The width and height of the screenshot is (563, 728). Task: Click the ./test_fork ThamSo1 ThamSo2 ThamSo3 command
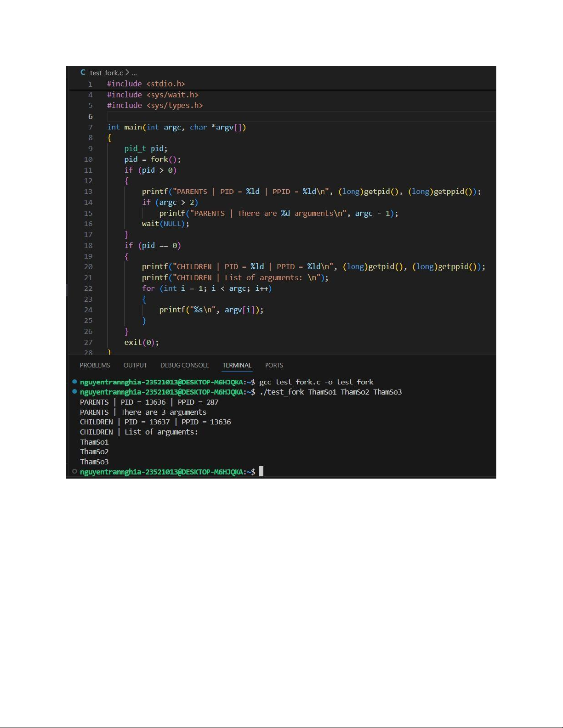pyautogui.click(x=330, y=392)
